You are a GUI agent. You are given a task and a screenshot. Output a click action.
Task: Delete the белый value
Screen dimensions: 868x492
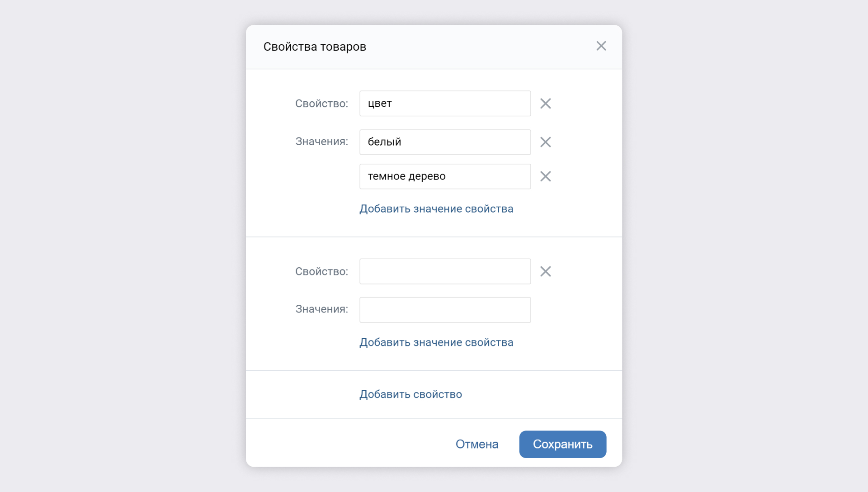tap(545, 142)
